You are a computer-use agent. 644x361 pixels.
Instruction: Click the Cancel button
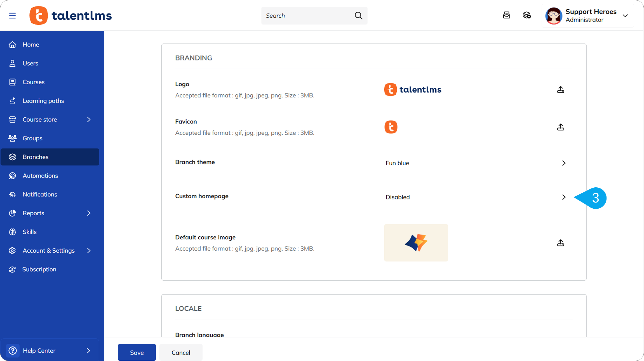pos(181,352)
